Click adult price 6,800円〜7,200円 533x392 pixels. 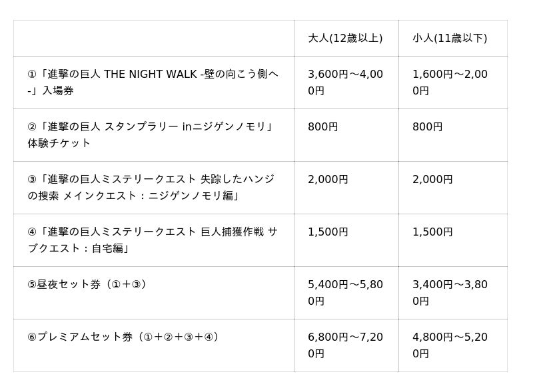pyautogui.click(x=345, y=345)
